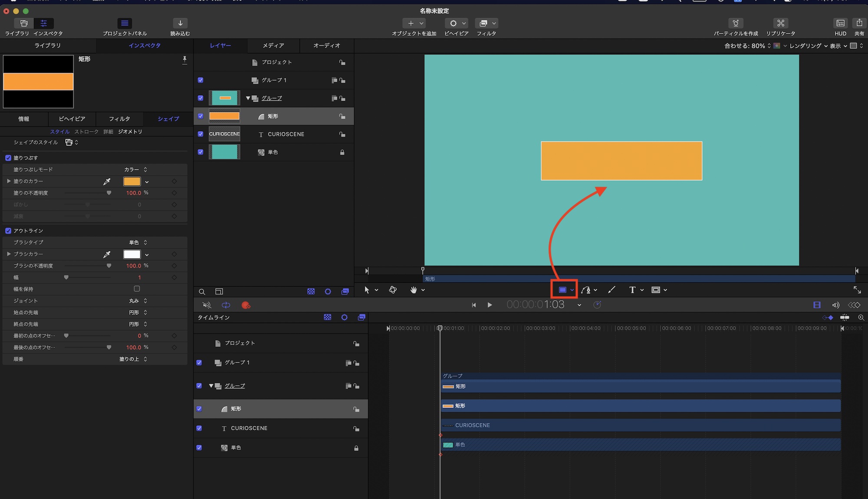
Task: Click the Make Particles icon
Action: pyautogui.click(x=736, y=23)
